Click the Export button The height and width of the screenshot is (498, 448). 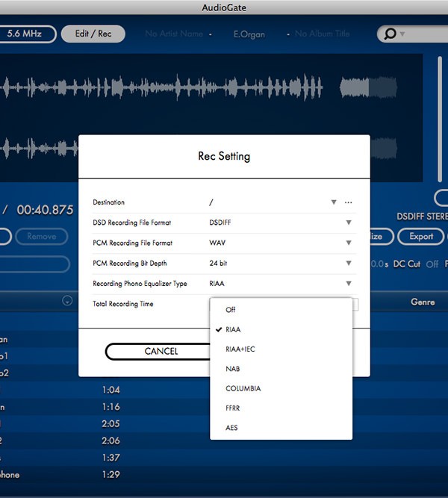pos(420,237)
